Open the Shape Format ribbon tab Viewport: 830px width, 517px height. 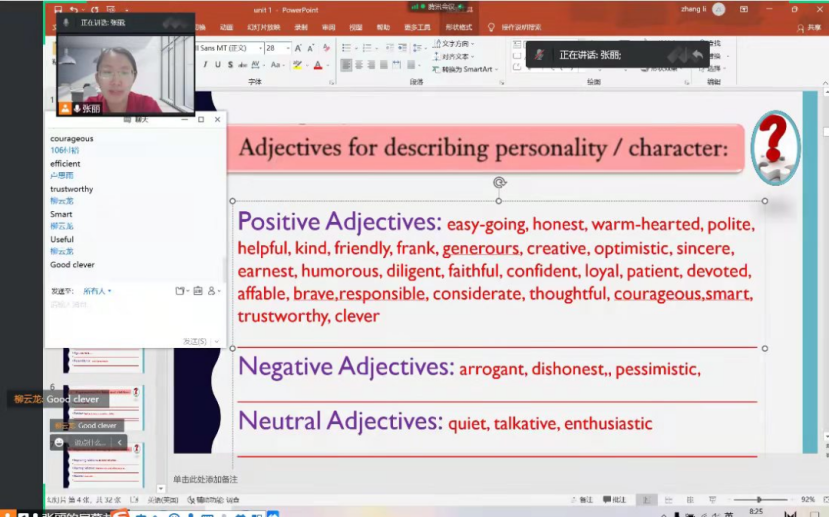459,28
